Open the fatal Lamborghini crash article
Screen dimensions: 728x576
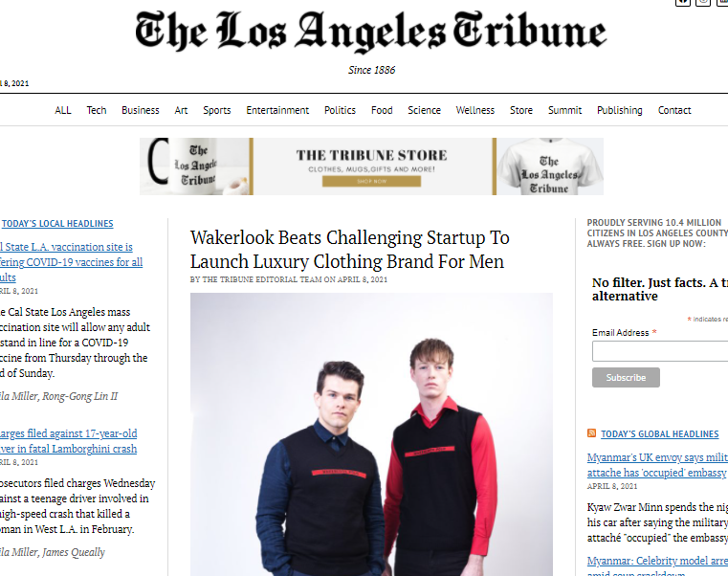pos(68,441)
